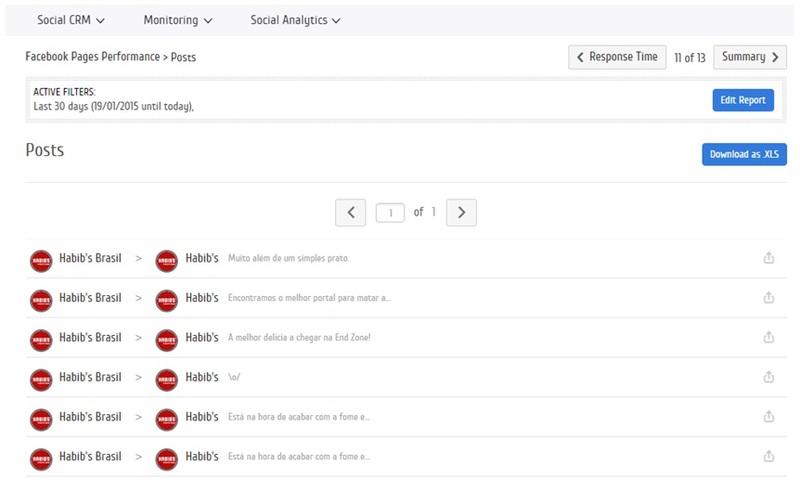Open the Social Analytics dropdown
800x491 pixels.
(295, 20)
